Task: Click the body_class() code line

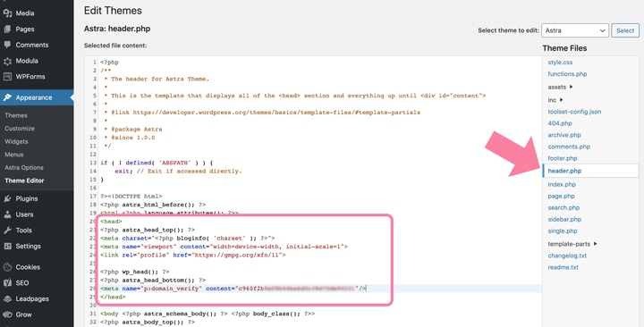Action: tap(208, 314)
